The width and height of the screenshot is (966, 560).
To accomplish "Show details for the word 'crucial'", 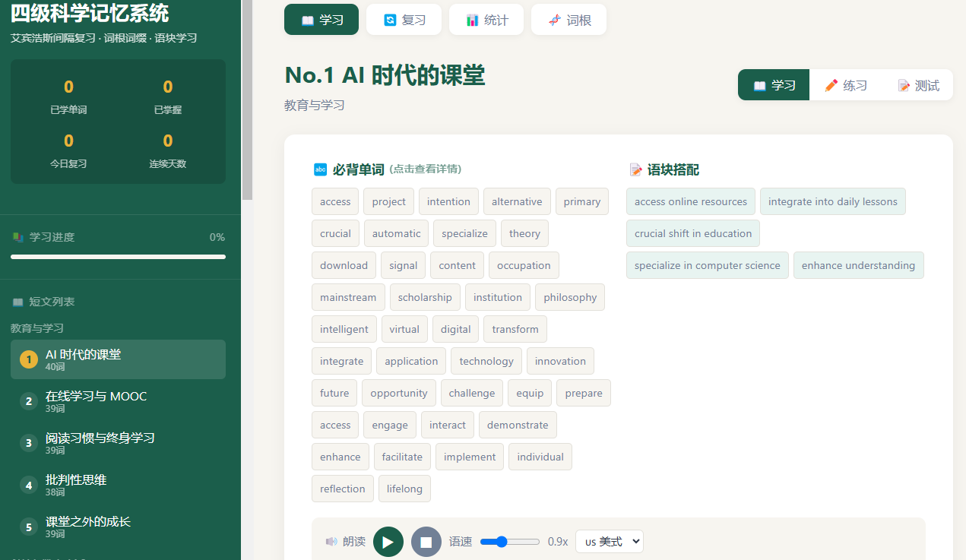I will 335,233.
